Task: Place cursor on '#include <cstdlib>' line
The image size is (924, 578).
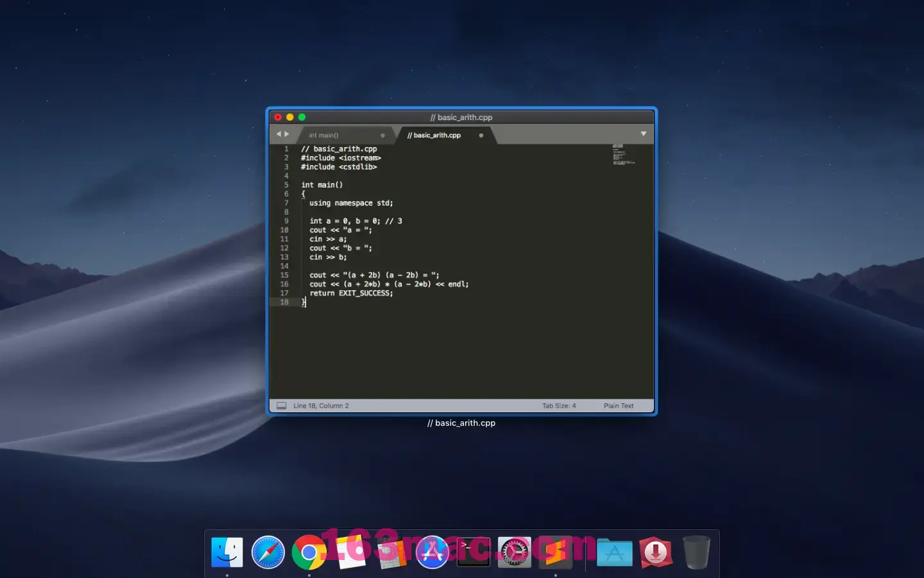Action: (339, 167)
